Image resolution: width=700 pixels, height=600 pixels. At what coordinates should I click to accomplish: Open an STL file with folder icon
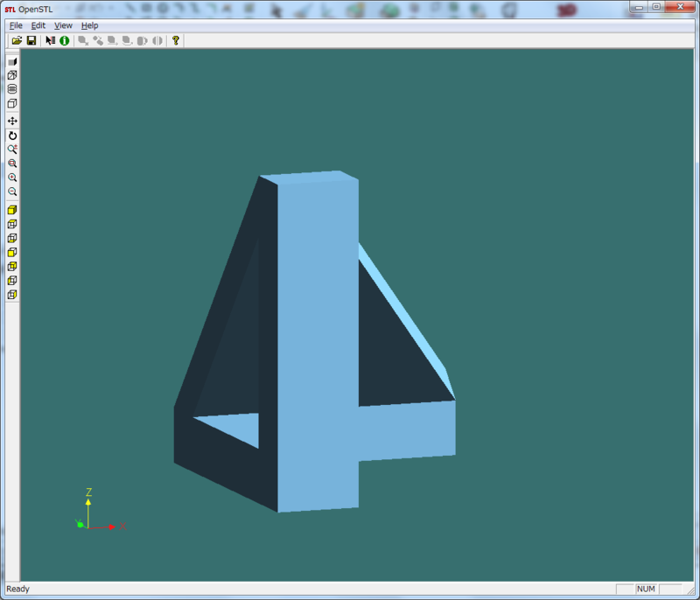[x=17, y=40]
